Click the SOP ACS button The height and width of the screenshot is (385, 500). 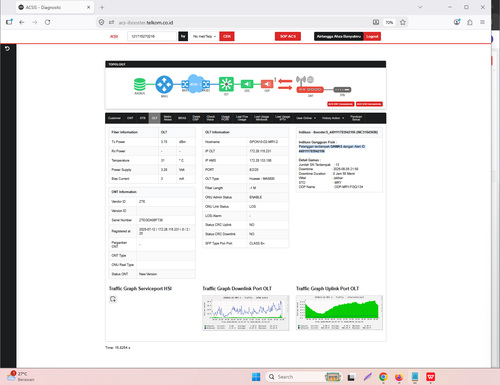coord(288,36)
